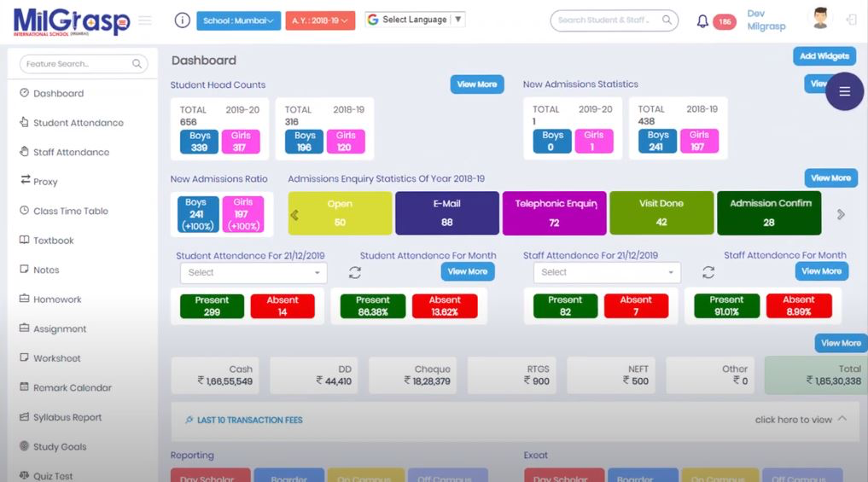
Task: Click View More for Staff Attendance For Month
Action: (x=822, y=271)
